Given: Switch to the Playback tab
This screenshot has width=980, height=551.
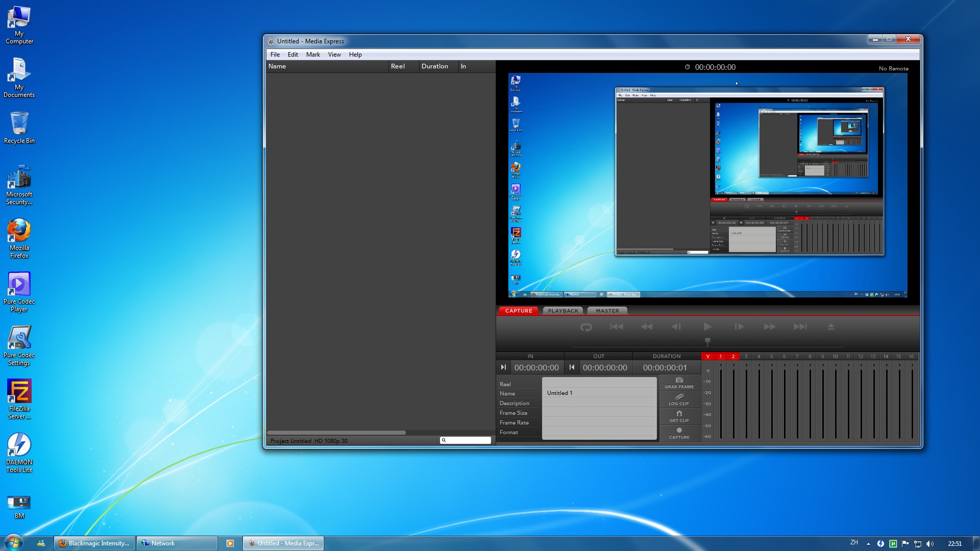Looking at the screenshot, I should coord(563,311).
